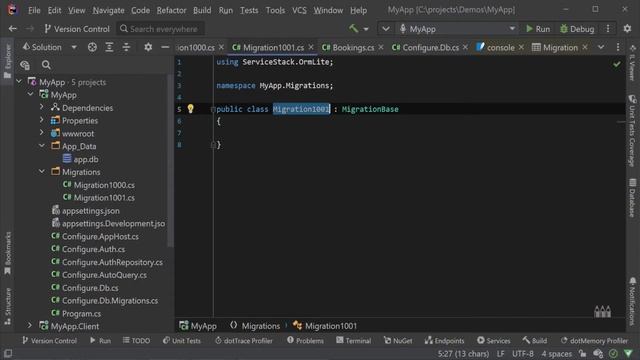Open the NuGet tool window

tap(398, 340)
